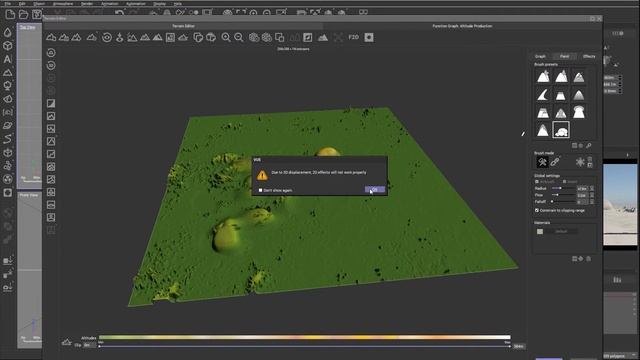Check the "Don't show again" box
The width and height of the screenshot is (640, 360).
(x=260, y=190)
